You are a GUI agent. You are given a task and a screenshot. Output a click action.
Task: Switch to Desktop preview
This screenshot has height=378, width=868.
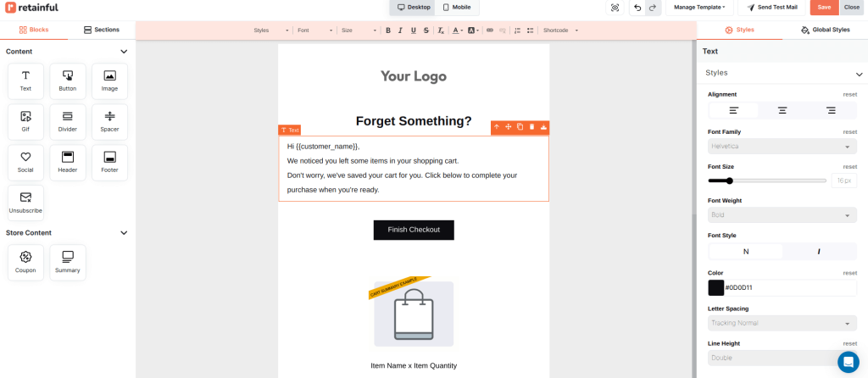coord(414,7)
